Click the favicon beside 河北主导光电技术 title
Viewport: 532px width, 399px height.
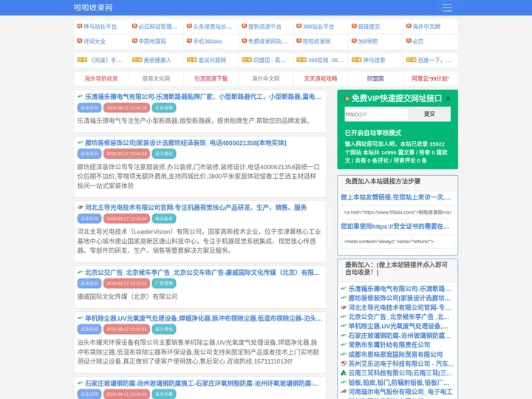(x=80, y=207)
